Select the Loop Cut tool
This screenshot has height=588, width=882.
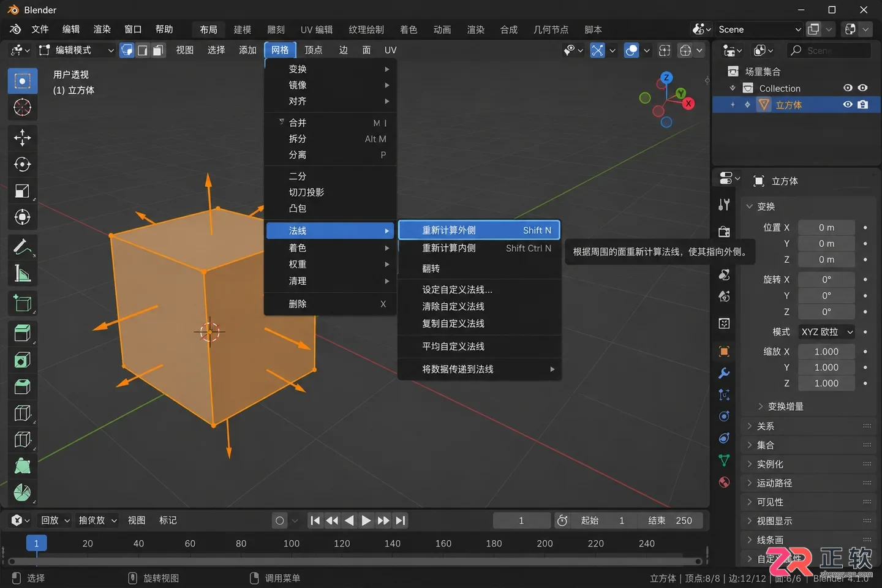point(22,413)
